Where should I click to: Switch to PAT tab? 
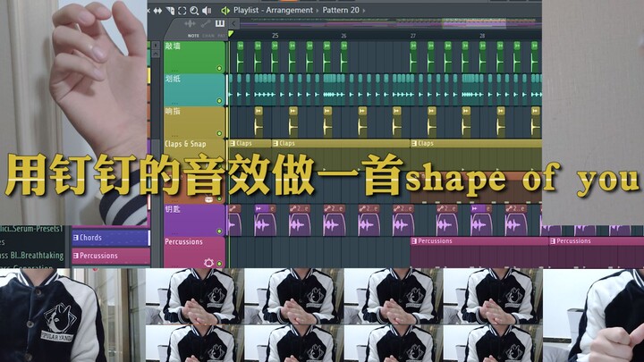(x=221, y=36)
